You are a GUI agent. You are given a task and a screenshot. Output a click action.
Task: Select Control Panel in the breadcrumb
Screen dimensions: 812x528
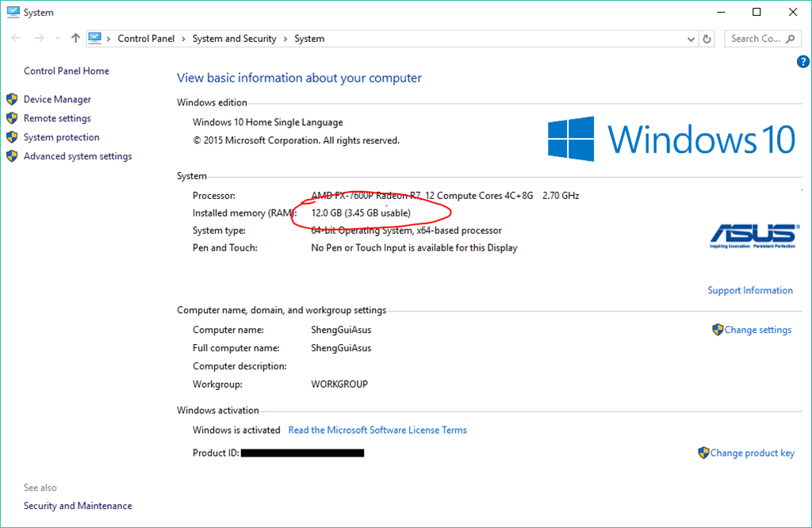pos(146,38)
